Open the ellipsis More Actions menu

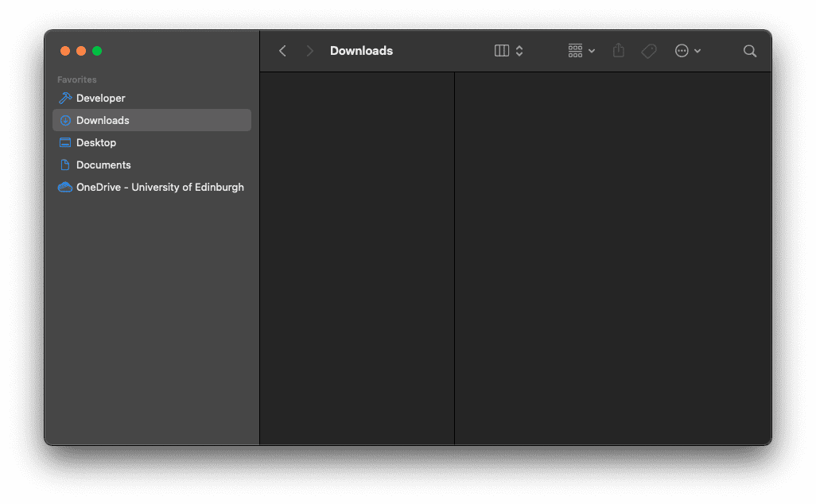coord(687,51)
